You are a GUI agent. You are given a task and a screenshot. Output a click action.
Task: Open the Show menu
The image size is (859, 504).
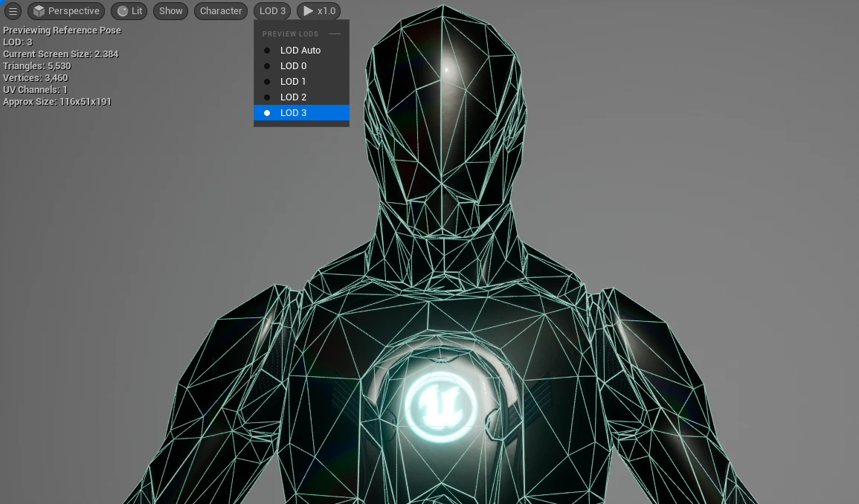[x=171, y=11]
